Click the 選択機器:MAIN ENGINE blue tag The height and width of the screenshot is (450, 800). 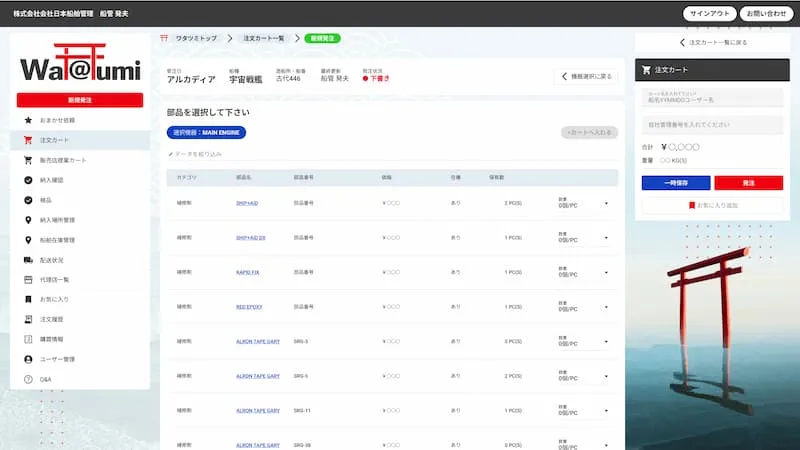click(x=206, y=133)
